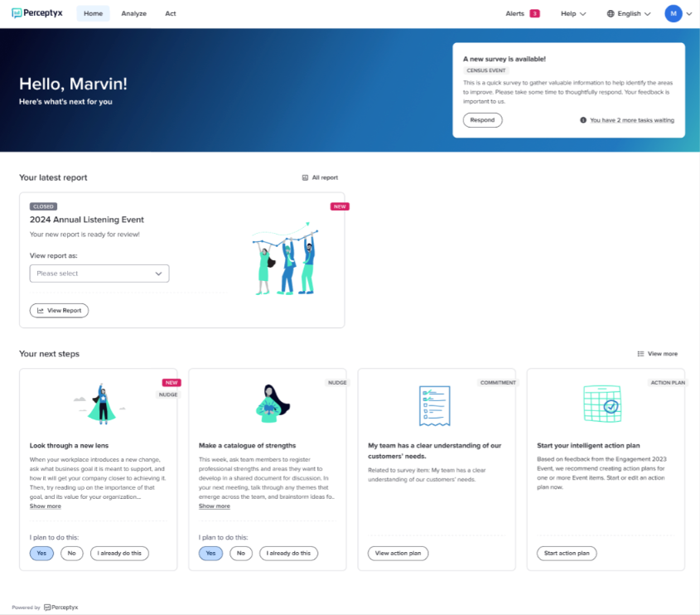The height and width of the screenshot is (615, 700).
Task: Click the View more list icon
Action: click(640, 354)
